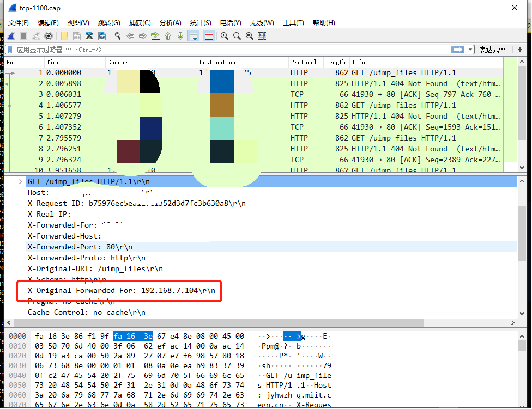Open the 无线(W) menu
The height and width of the screenshot is (409, 532).
[x=262, y=23]
